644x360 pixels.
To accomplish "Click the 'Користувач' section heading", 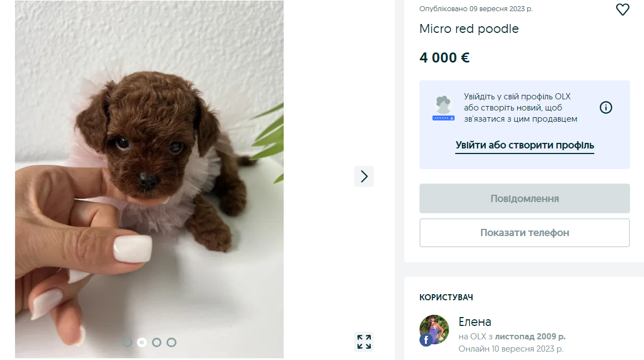I will [x=446, y=297].
